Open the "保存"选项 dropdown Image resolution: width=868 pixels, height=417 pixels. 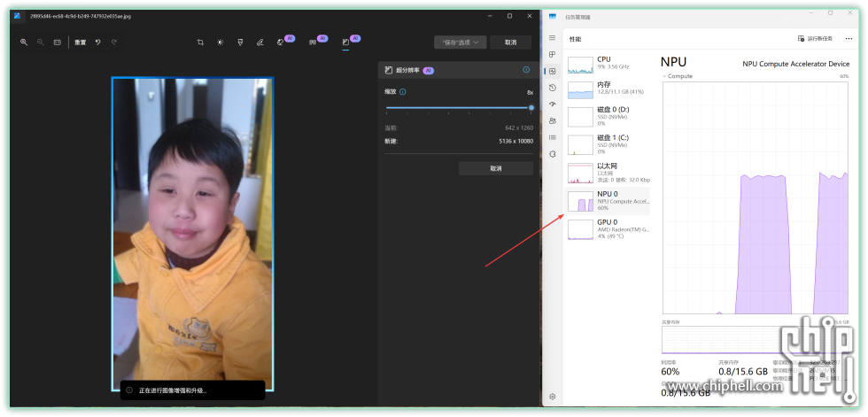(x=461, y=42)
